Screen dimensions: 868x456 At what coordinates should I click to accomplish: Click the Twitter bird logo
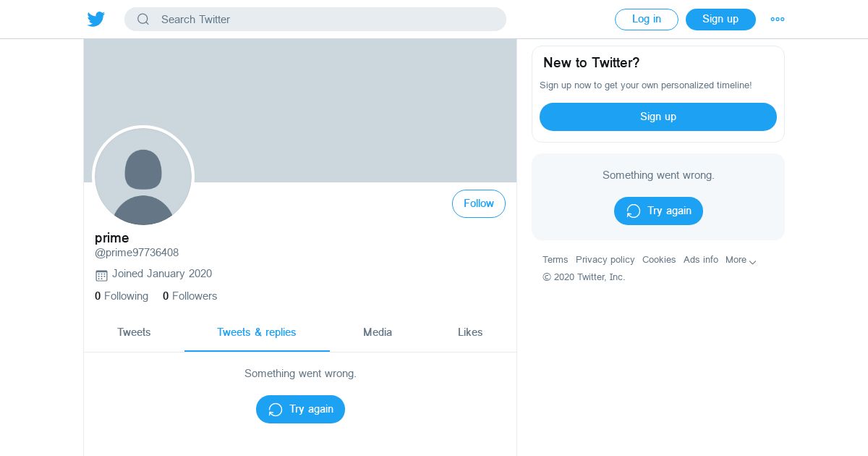click(x=96, y=20)
